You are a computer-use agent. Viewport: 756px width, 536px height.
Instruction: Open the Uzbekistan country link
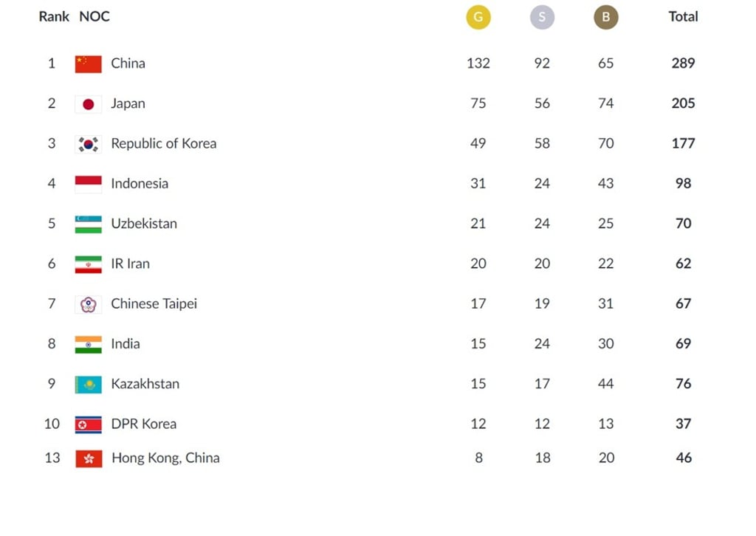click(144, 224)
